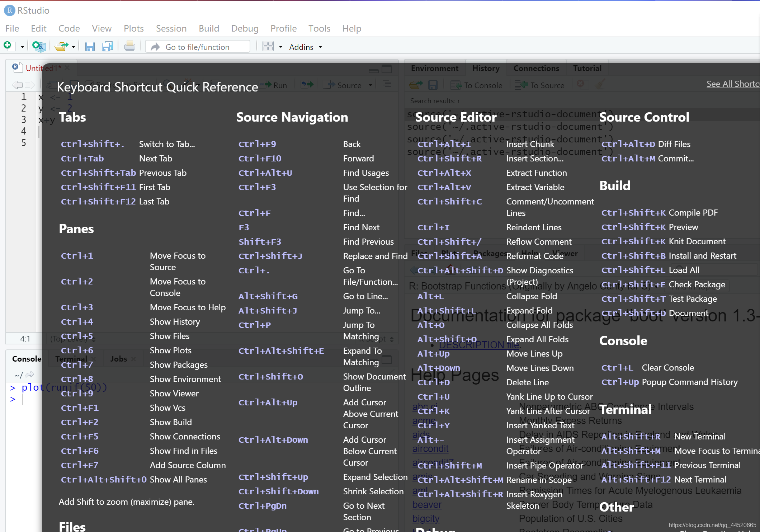Open the Debug menu
The width and height of the screenshot is (760, 532).
[245, 28]
